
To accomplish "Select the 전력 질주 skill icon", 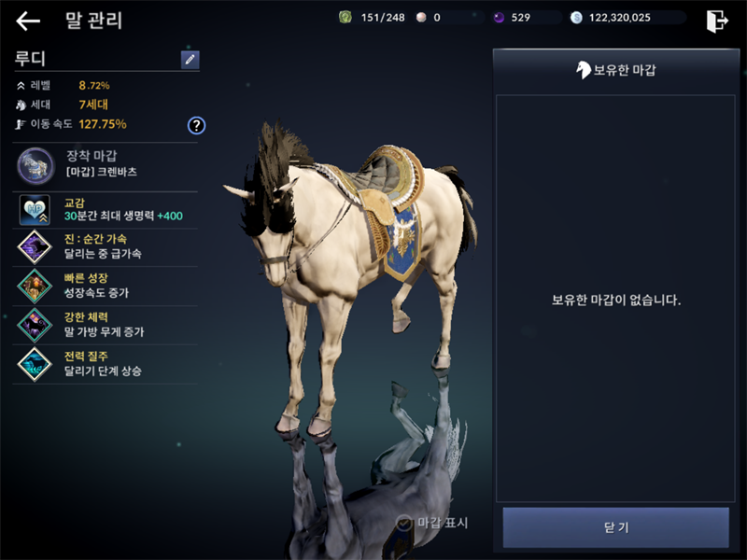I will (35, 364).
